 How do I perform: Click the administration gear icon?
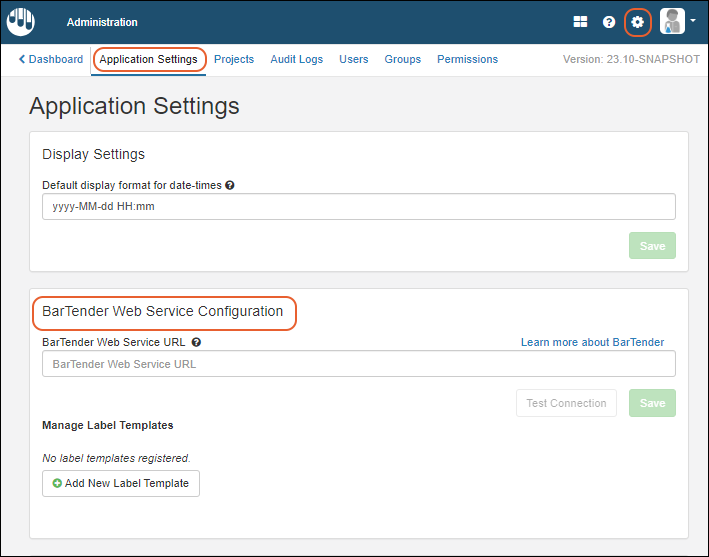[637, 22]
